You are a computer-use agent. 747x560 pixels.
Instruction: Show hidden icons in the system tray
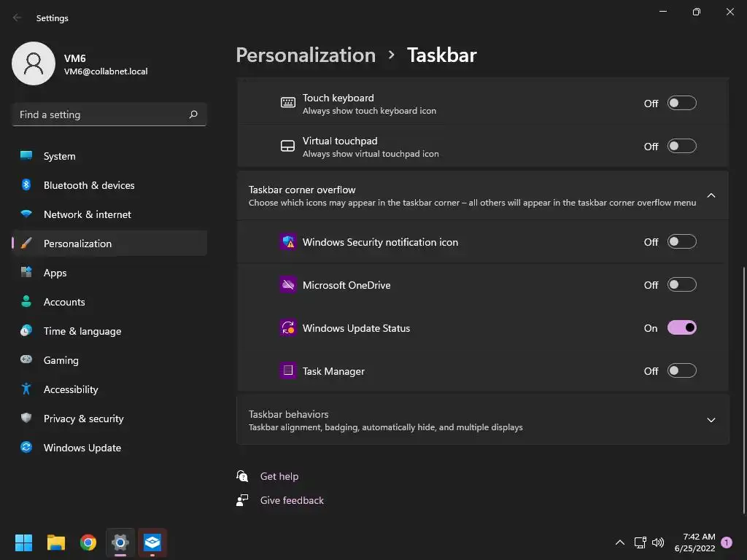620,542
